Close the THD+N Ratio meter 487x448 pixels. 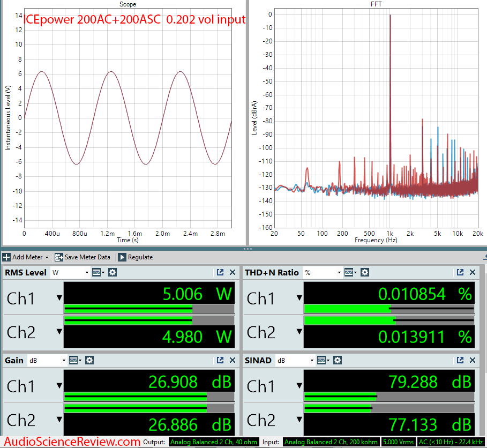click(473, 272)
